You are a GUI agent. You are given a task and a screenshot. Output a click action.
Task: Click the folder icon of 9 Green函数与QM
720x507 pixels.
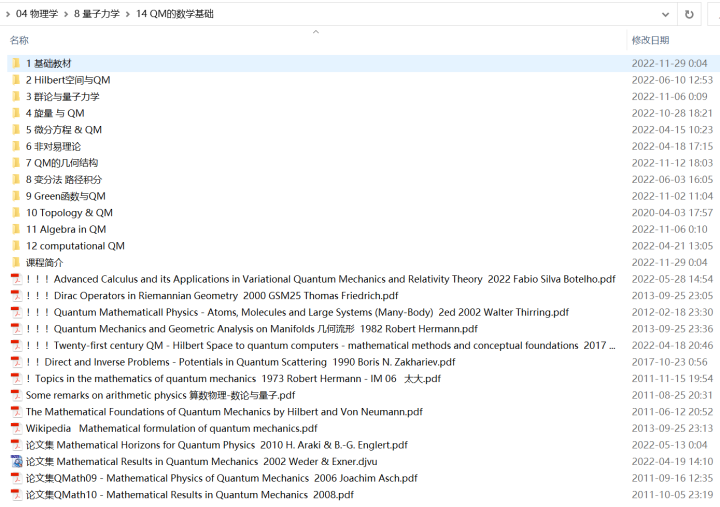16,196
